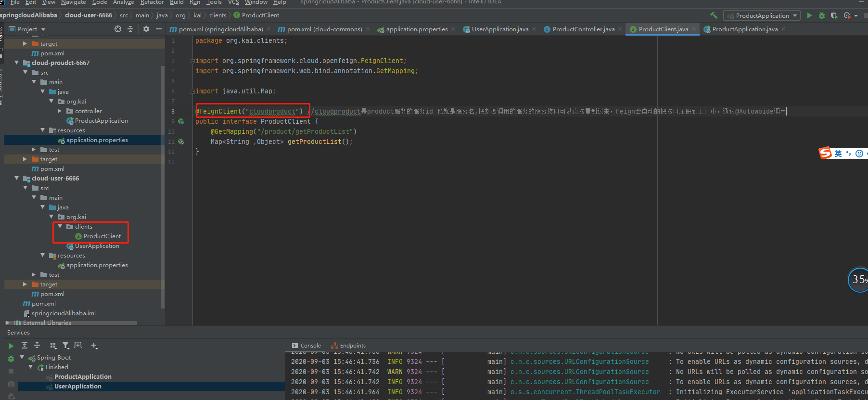Close the ProductClient.java tab
Screen dimensions: 868x400
coord(694,29)
